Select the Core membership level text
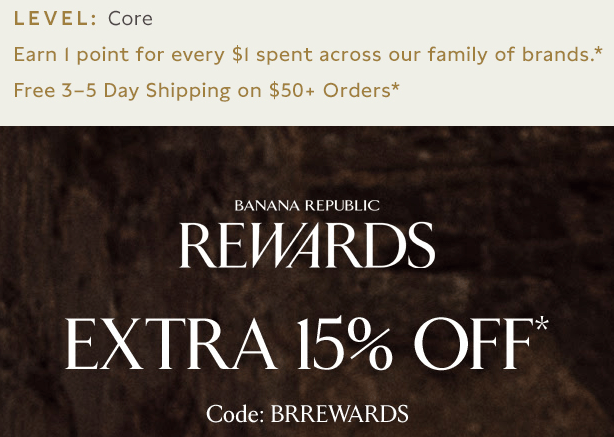This screenshot has height=437, width=614. [131, 19]
